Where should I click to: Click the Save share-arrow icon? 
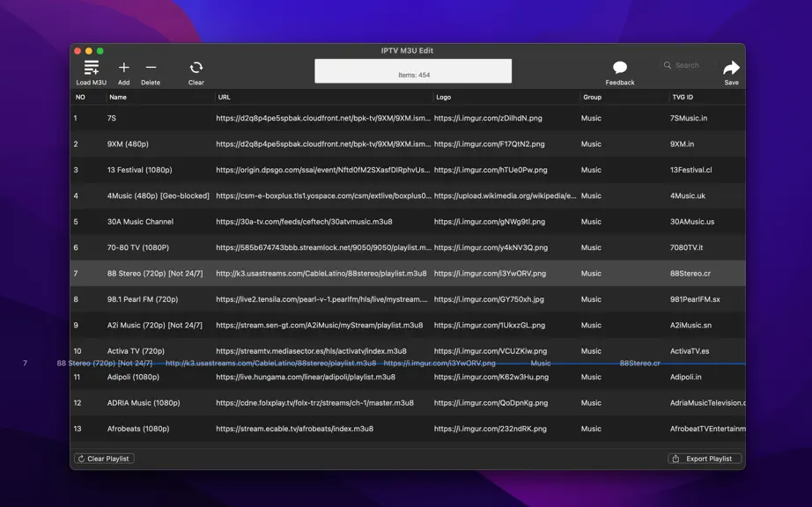731,67
